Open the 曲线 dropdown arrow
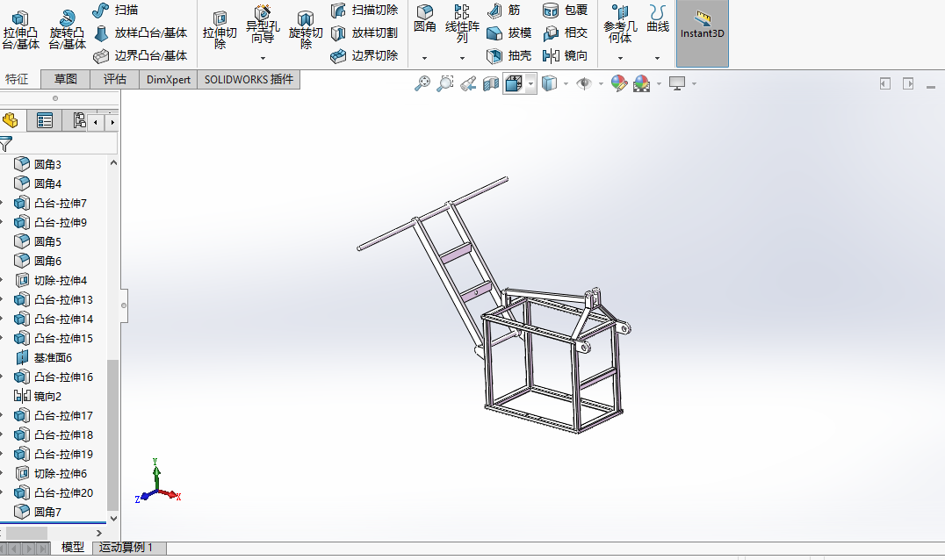 [x=658, y=59]
